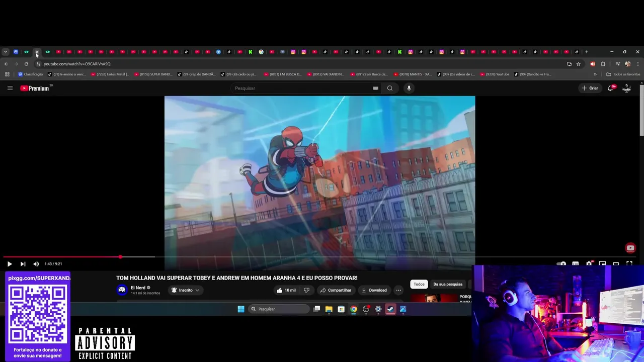
Task: Select the Da sua pesquisa chip
Action: (448, 284)
